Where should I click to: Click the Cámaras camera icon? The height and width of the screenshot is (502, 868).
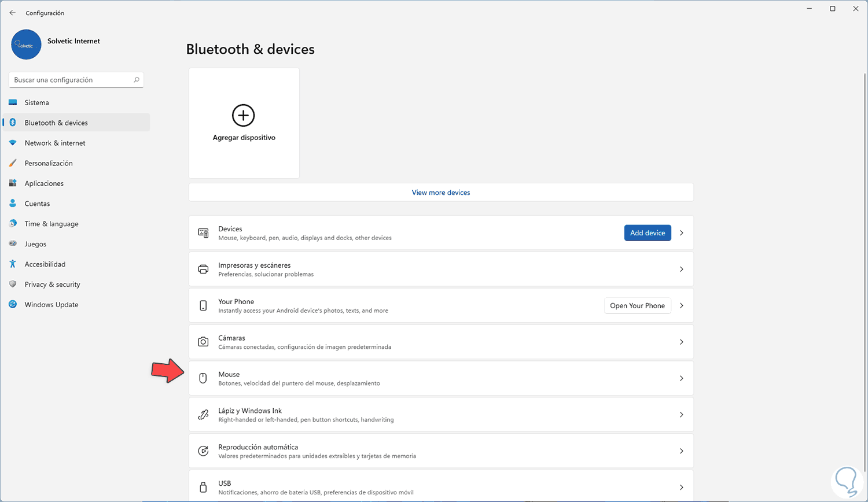pos(203,342)
